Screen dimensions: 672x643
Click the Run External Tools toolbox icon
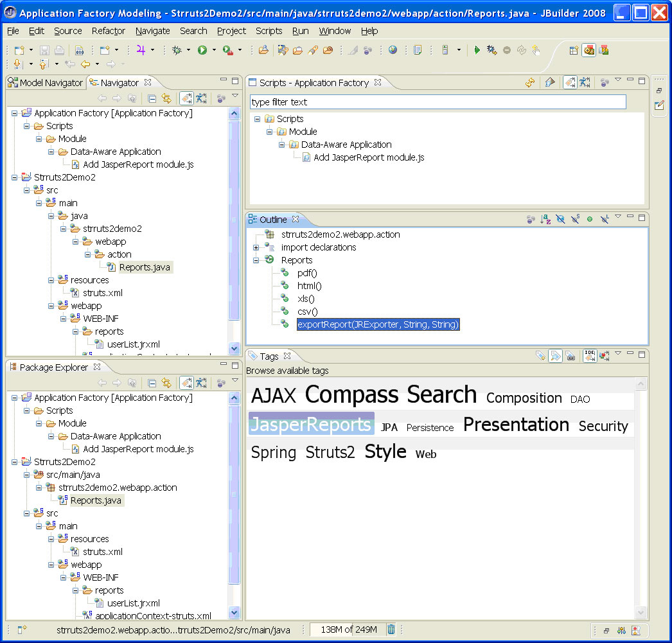point(227,50)
